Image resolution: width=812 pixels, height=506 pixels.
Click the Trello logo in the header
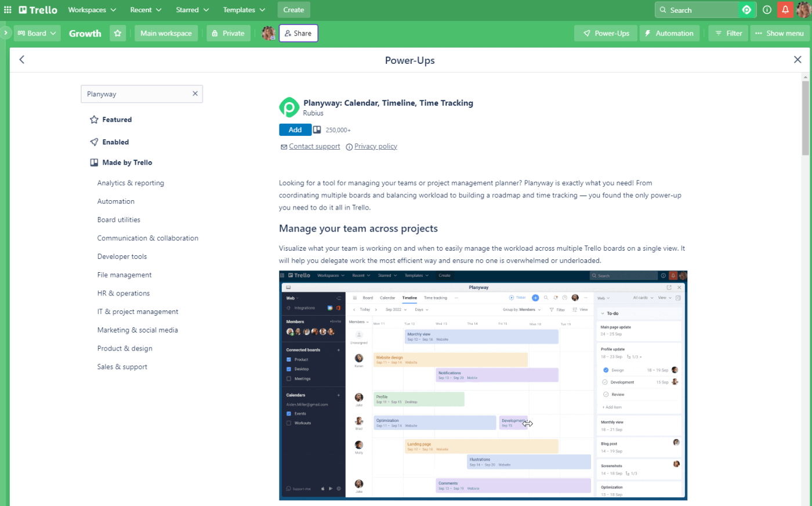pos(37,9)
